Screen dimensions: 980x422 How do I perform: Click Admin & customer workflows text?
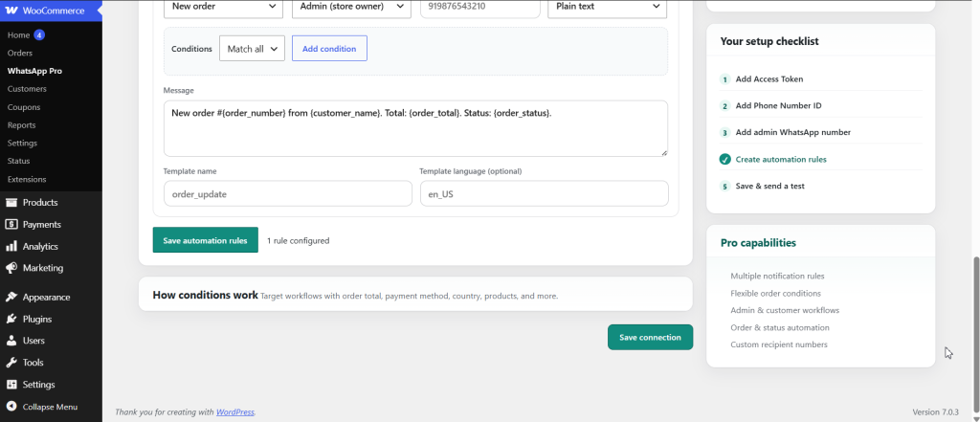click(785, 311)
